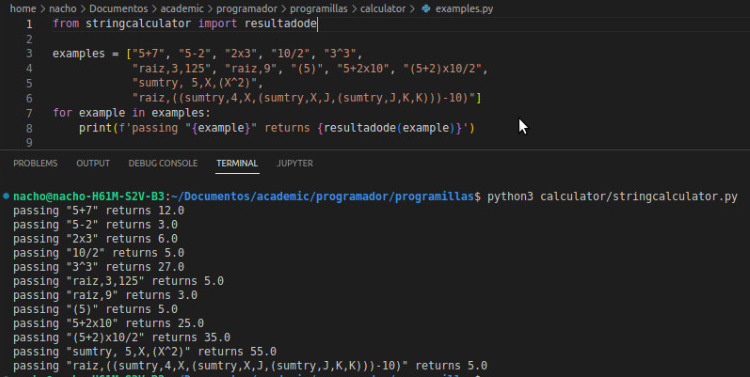Click output line 'passing "5+7" returns 12.0'
Viewport: 750px width, 377px height.
(99, 211)
